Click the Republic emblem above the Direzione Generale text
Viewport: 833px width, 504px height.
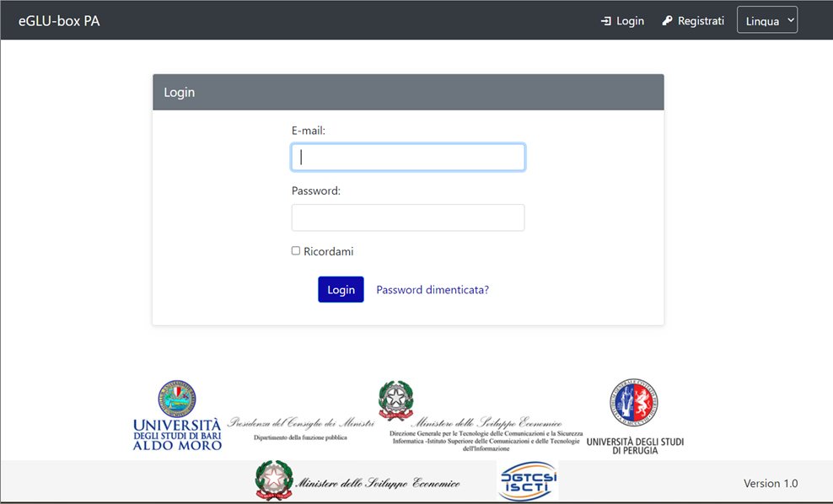[395, 400]
